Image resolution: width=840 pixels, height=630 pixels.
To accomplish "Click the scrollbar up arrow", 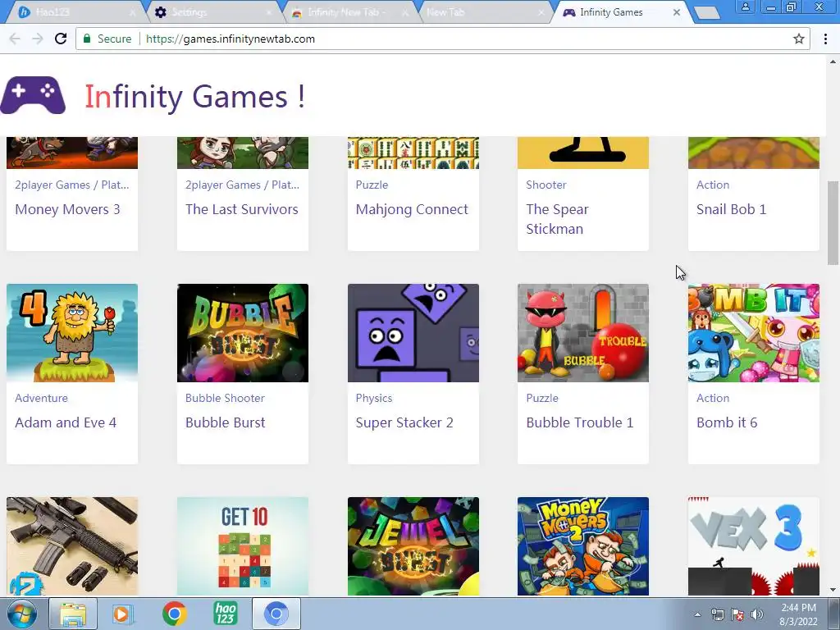I will point(833,61).
